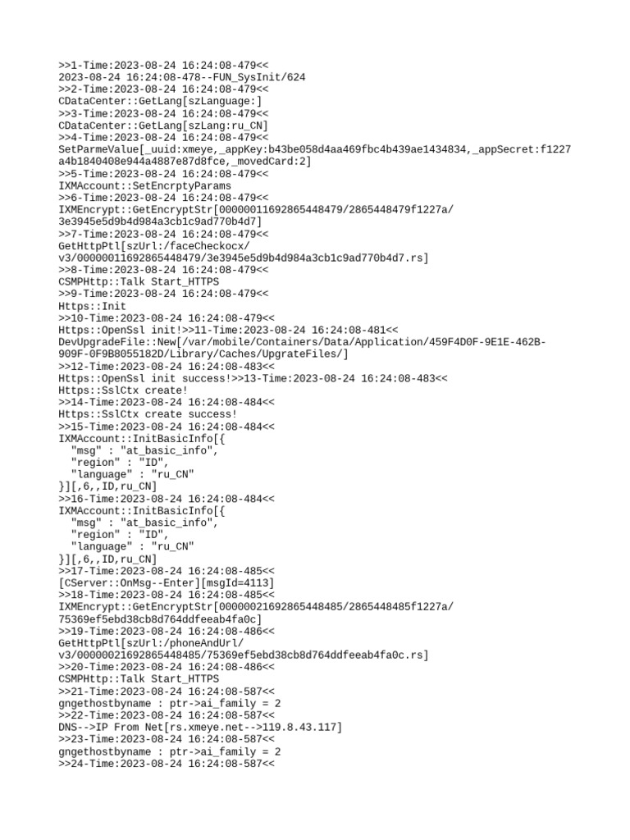Click the first IXMAccount::InitBasicInfo header
This screenshot has width=630, height=840.
pos(141,439)
